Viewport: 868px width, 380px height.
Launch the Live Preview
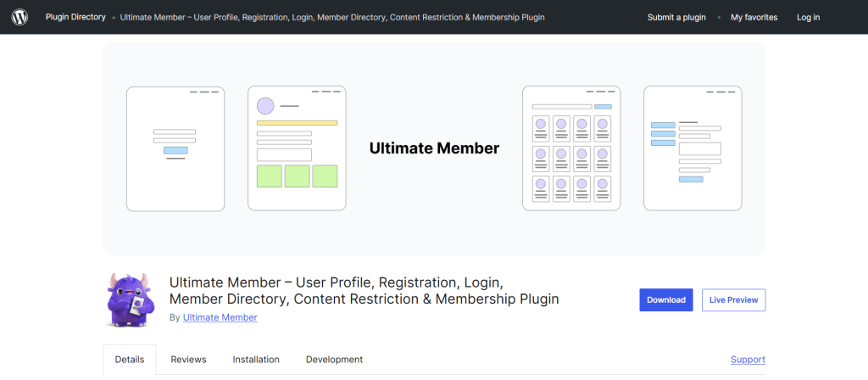click(733, 299)
